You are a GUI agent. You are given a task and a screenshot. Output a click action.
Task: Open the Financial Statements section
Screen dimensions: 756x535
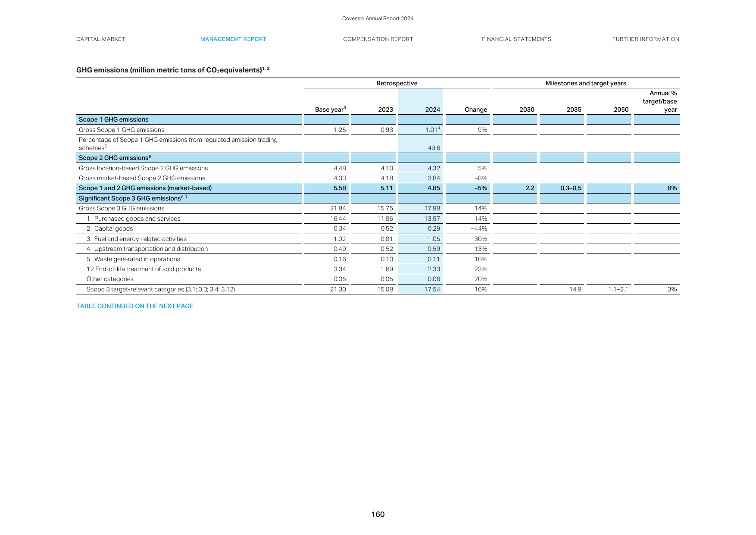[516, 39]
